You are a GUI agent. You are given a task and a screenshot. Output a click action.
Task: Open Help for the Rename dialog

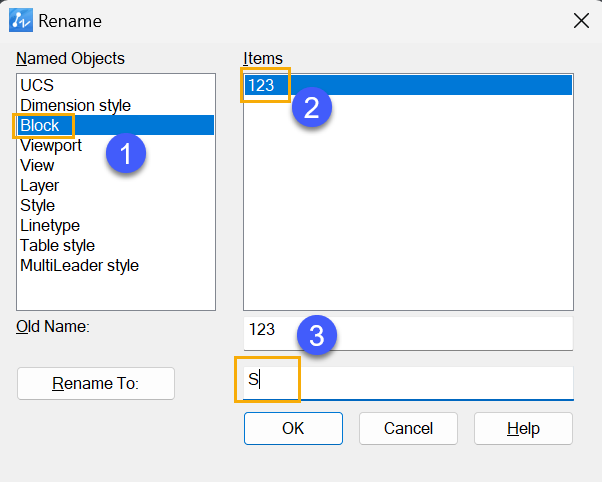(x=523, y=428)
